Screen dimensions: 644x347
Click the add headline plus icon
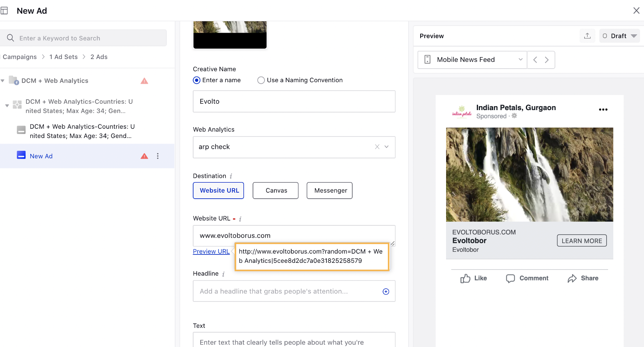[x=386, y=292]
